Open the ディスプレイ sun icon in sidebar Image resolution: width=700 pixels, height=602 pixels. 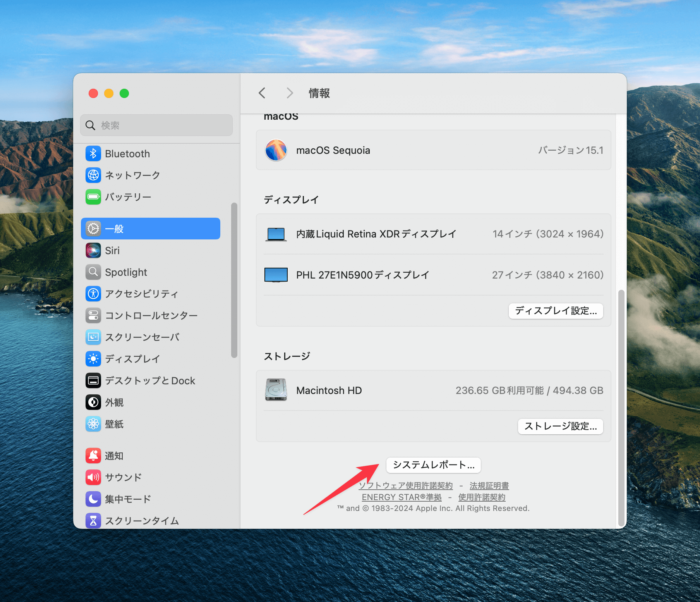click(93, 359)
